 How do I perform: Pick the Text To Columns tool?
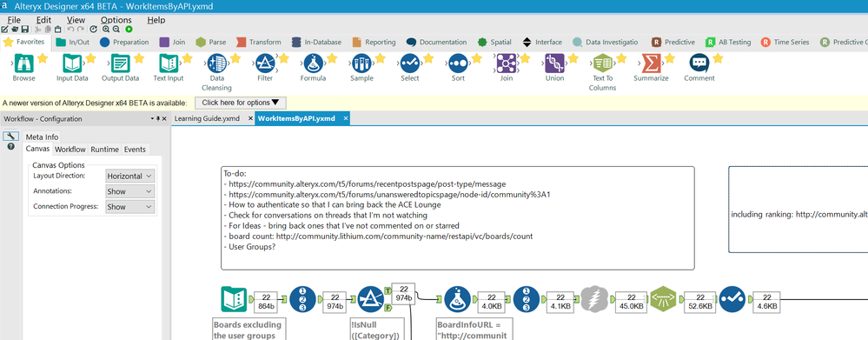tap(603, 63)
